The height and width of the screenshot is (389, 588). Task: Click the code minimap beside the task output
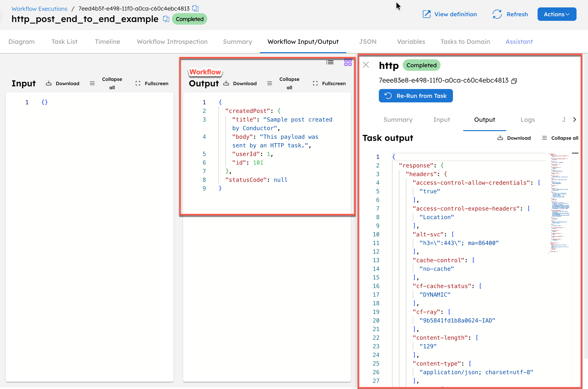click(x=559, y=203)
